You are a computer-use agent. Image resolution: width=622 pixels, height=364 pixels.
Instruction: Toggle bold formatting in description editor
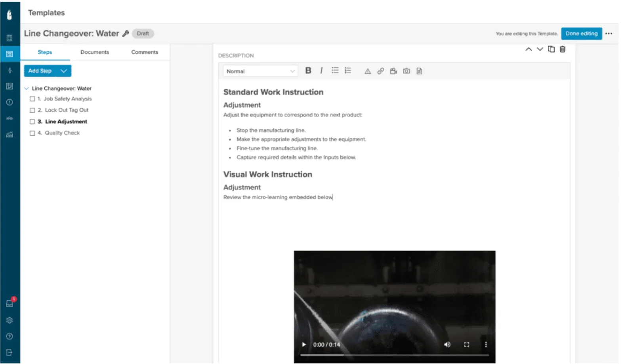[x=308, y=70]
